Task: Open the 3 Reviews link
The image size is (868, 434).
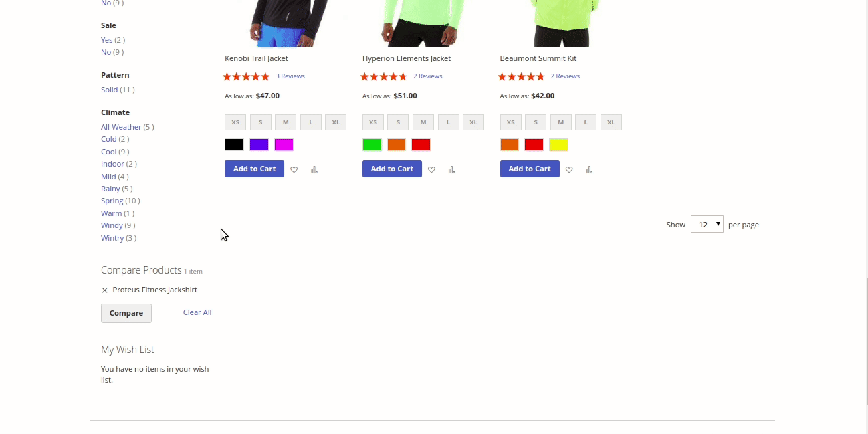Action: coord(290,76)
